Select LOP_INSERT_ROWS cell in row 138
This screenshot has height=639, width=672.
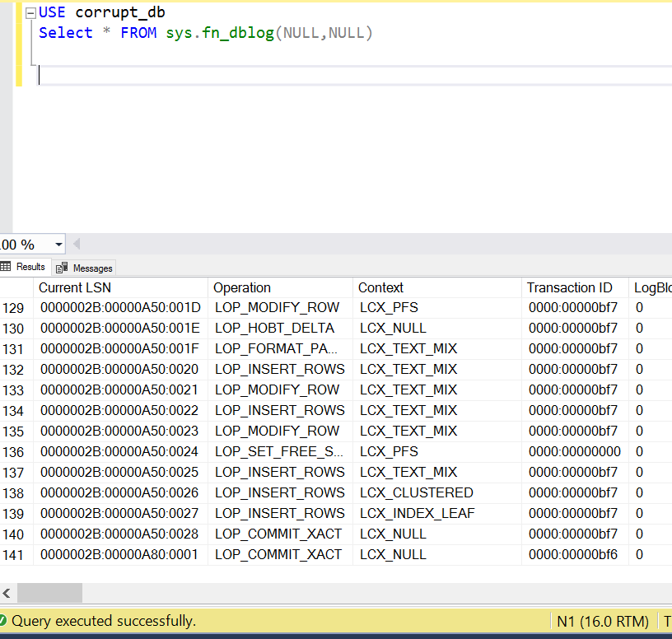(x=280, y=493)
